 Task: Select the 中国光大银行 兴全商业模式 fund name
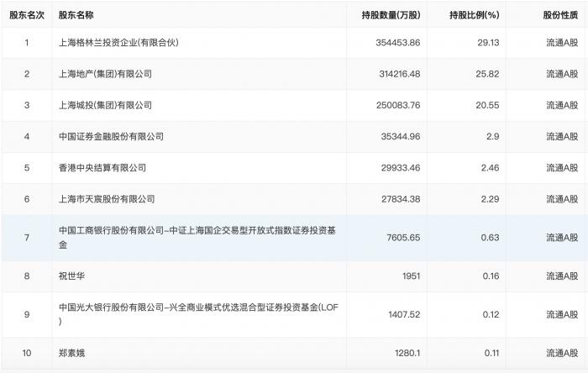tap(199, 314)
